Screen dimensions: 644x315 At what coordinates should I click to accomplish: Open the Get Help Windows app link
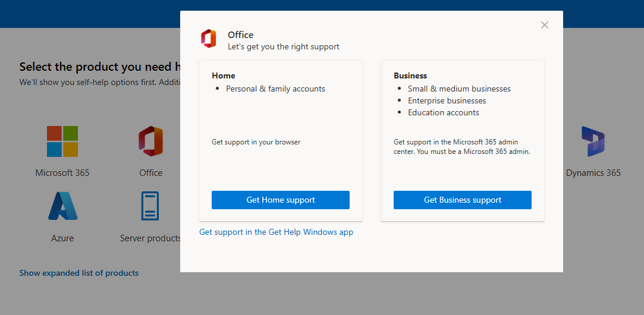276,232
